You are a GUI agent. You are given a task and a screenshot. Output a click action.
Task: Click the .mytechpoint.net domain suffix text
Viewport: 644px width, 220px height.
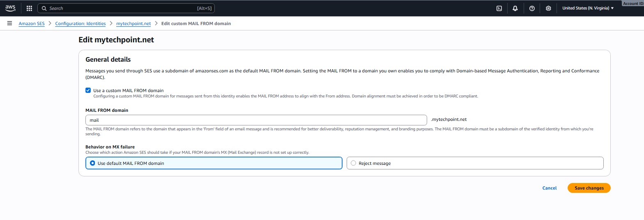click(449, 120)
